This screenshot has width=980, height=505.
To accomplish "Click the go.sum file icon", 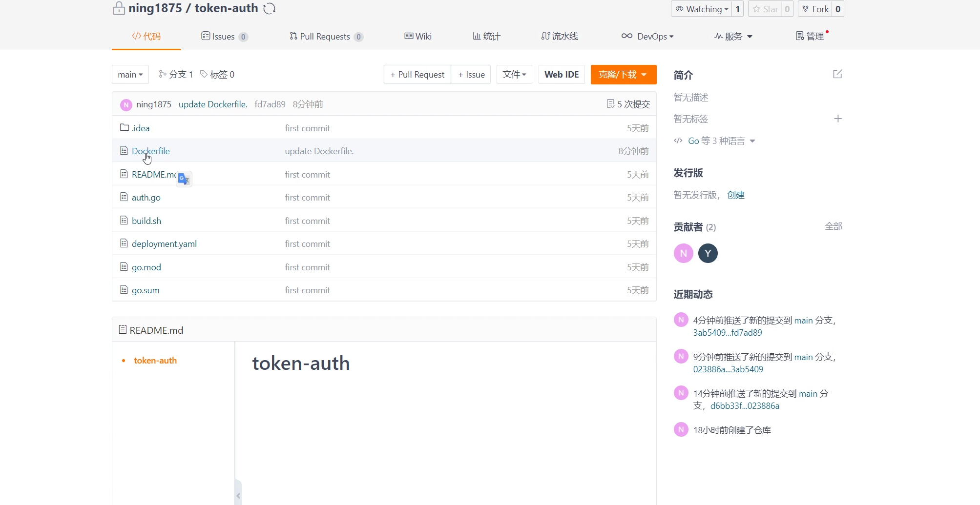I will click(124, 290).
